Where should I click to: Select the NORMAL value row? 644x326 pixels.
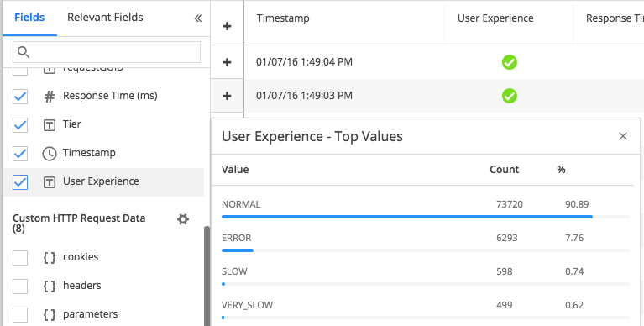(x=426, y=209)
